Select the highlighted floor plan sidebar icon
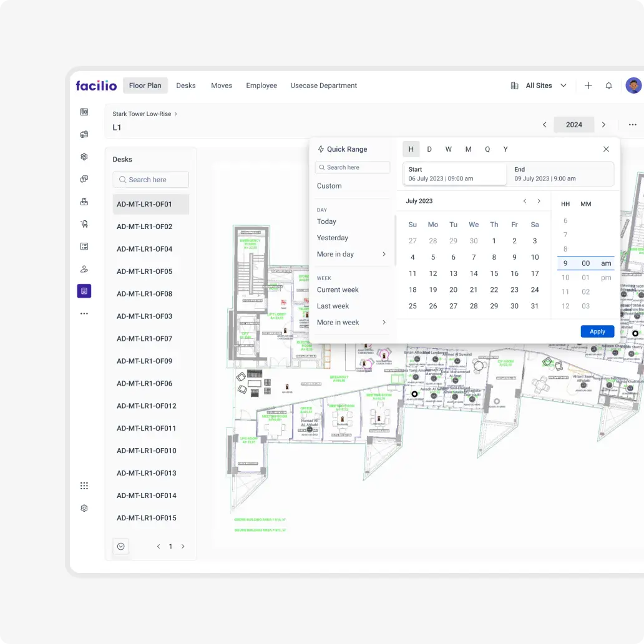The width and height of the screenshot is (644, 644). click(84, 291)
